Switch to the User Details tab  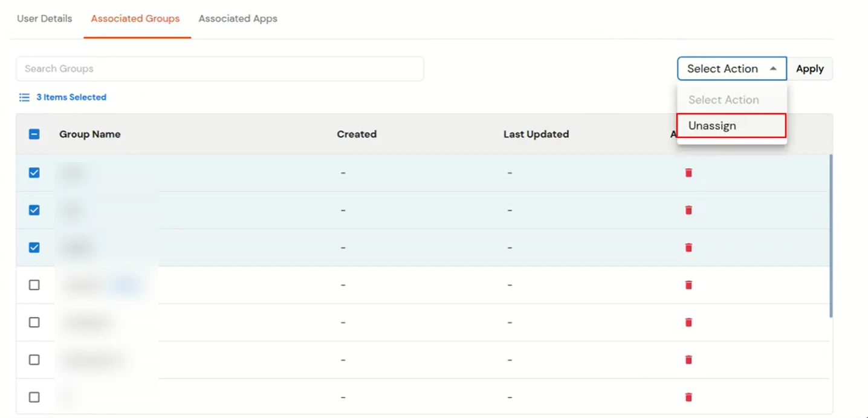(45, 19)
